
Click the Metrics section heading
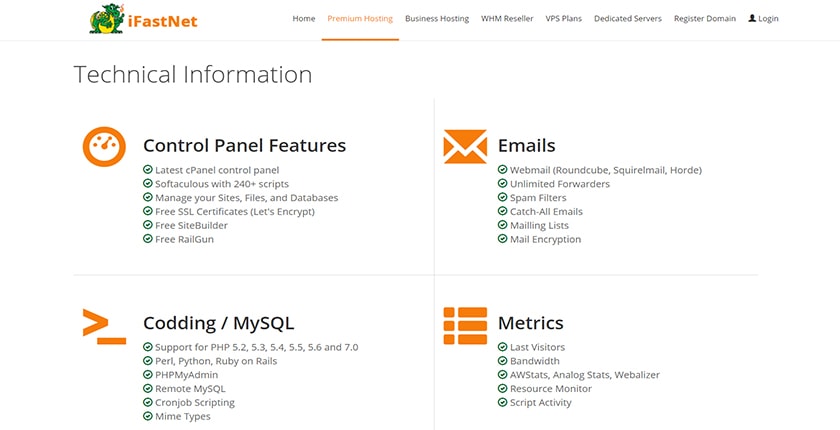pyautogui.click(x=530, y=323)
